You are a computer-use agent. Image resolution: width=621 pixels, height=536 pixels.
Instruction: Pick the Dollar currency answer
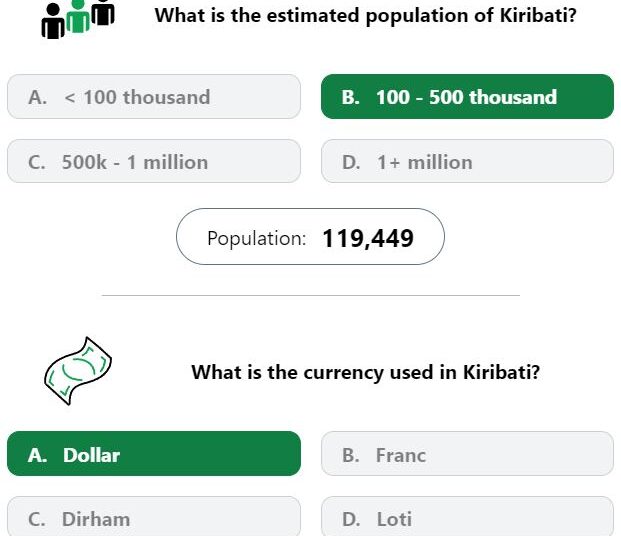pos(154,454)
